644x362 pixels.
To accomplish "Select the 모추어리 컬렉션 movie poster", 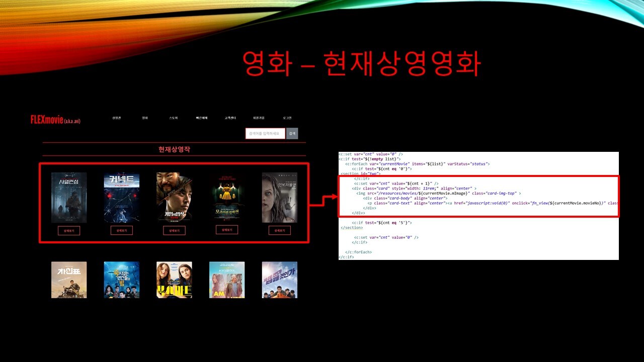I will pyautogui.click(x=227, y=198).
